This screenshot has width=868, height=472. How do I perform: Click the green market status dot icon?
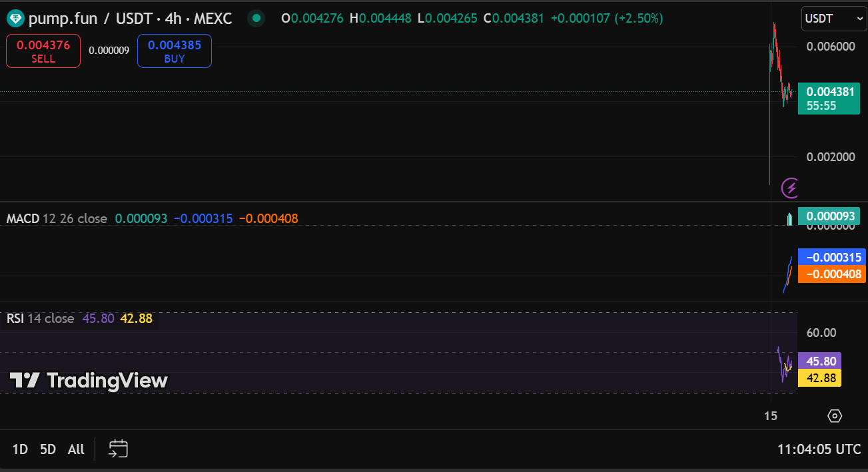256,19
